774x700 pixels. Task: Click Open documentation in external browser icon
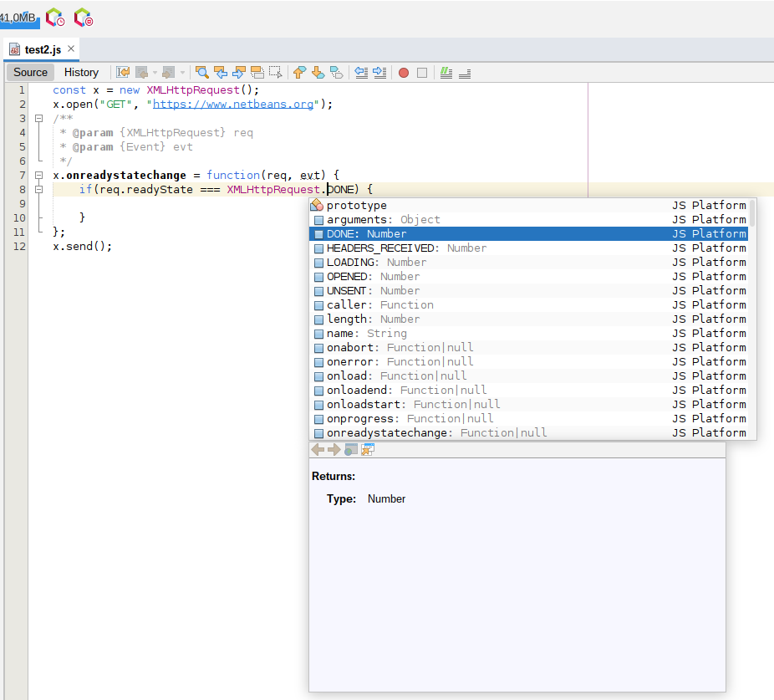351,450
